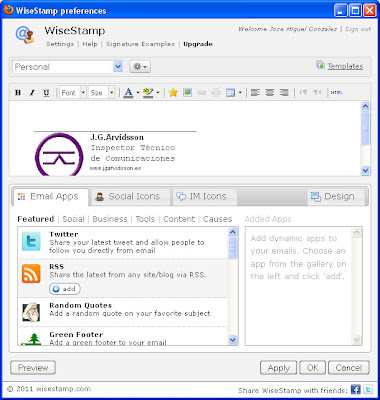Click the insert table icon
The height and width of the screenshot is (400, 380).
(230, 93)
